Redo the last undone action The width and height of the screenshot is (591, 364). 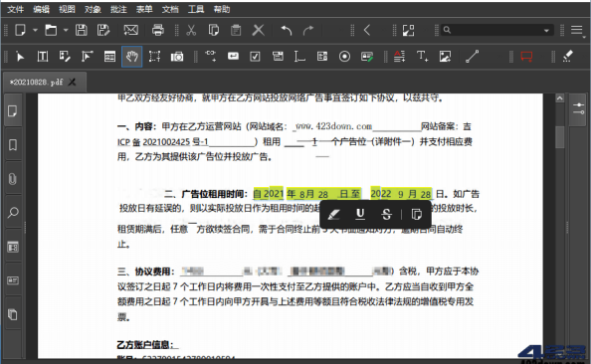click(x=308, y=30)
